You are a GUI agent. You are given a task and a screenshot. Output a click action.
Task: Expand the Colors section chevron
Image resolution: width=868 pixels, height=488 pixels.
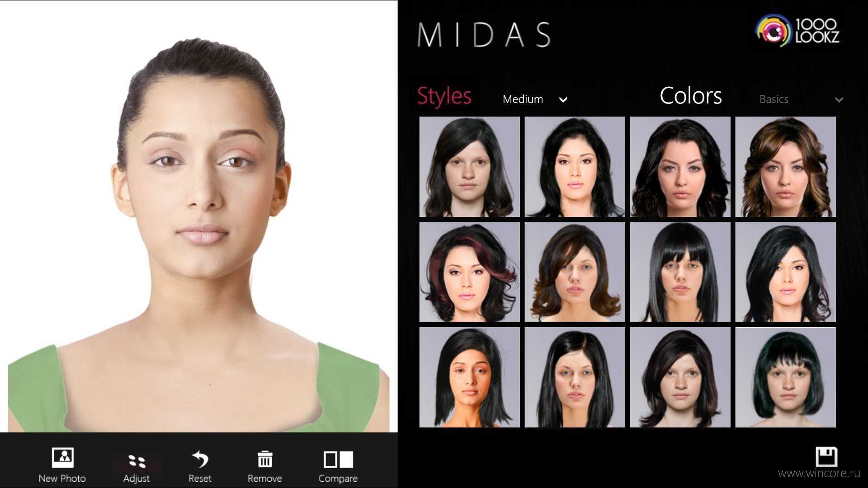tap(841, 99)
